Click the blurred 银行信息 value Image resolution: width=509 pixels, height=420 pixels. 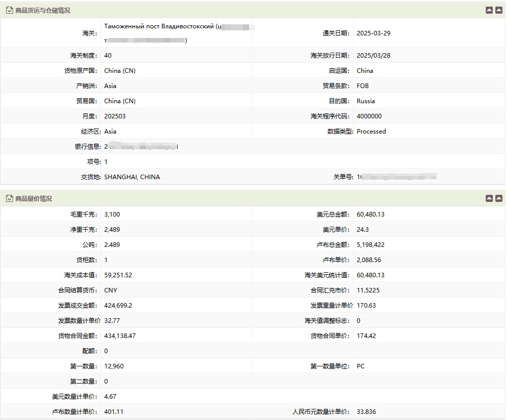tap(141, 147)
